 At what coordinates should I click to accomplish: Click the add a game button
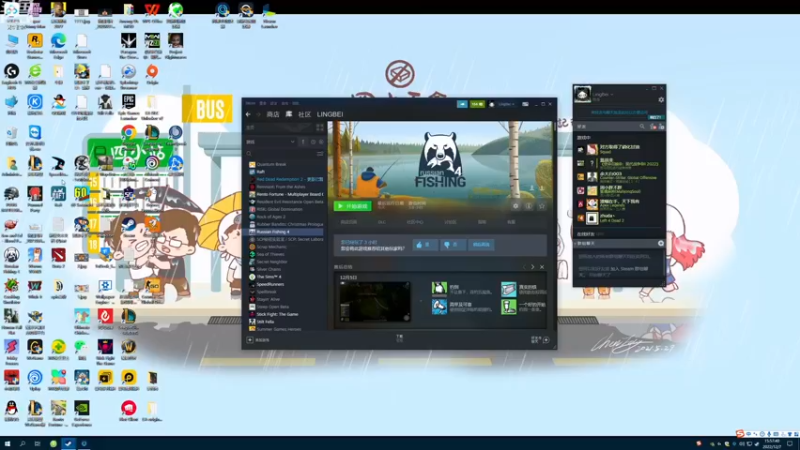tap(259, 340)
